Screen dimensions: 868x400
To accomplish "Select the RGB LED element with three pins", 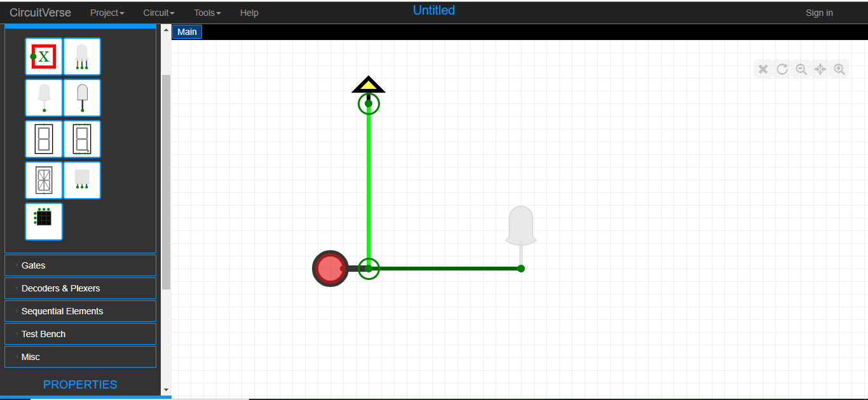I will point(82,57).
